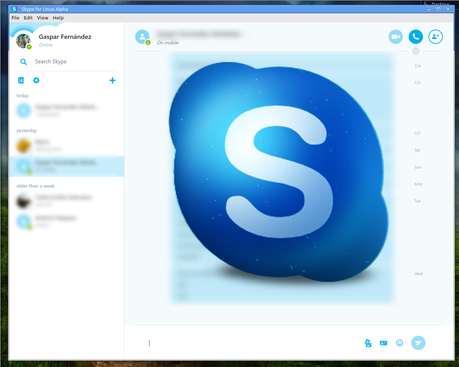
Task: Open the emoticon picker
Action: click(x=400, y=343)
